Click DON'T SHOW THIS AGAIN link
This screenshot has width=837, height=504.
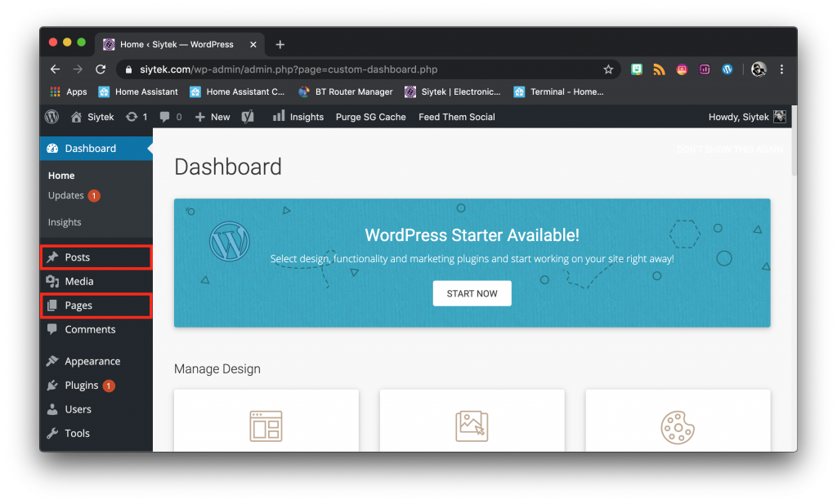[730, 149]
